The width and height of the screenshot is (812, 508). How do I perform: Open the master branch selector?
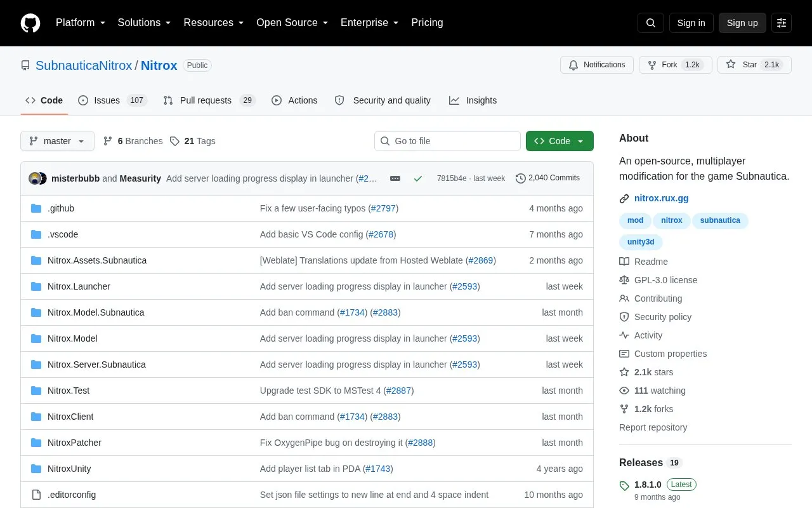tap(57, 141)
